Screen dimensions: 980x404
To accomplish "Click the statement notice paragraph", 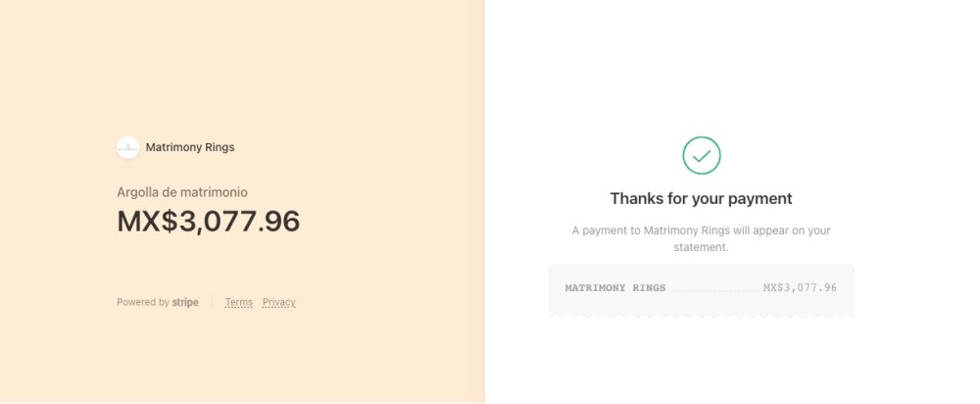I will coord(701,238).
